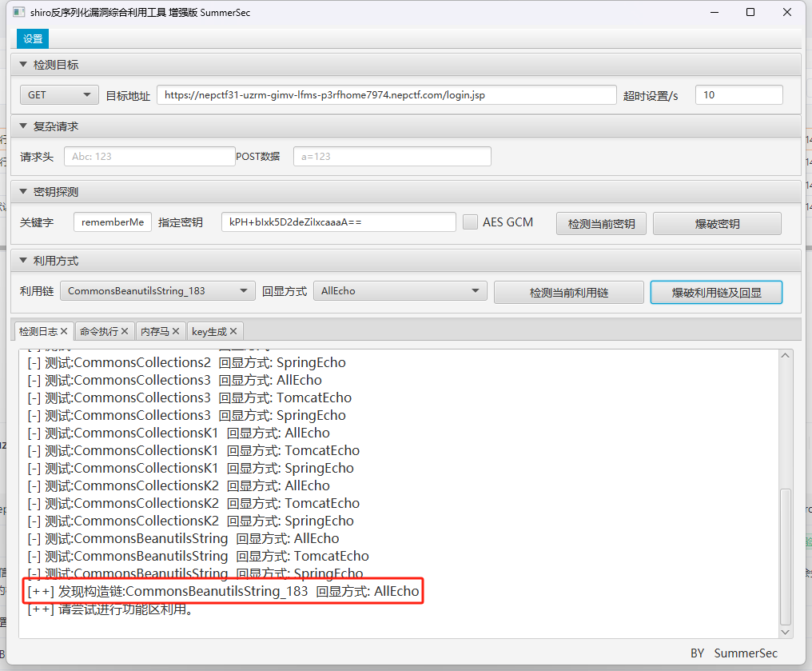The height and width of the screenshot is (671, 812).
Task: Click the app icon in the title bar
Action: [x=18, y=13]
